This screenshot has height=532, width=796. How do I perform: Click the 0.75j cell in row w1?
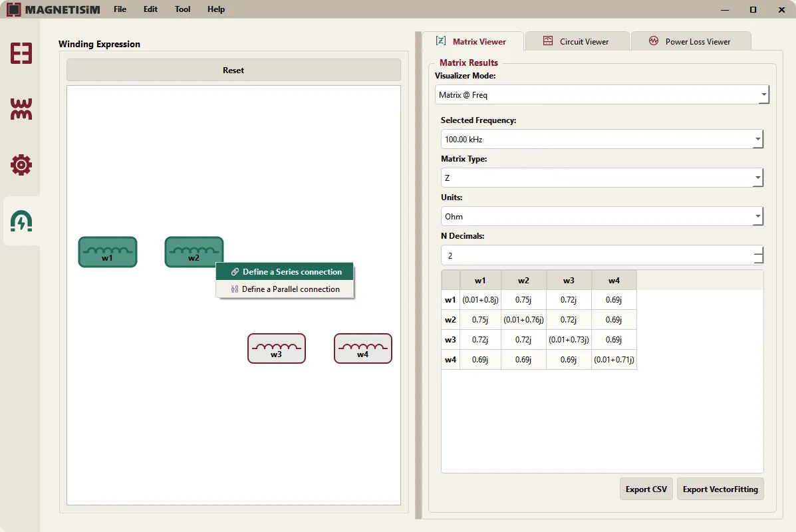pos(523,300)
